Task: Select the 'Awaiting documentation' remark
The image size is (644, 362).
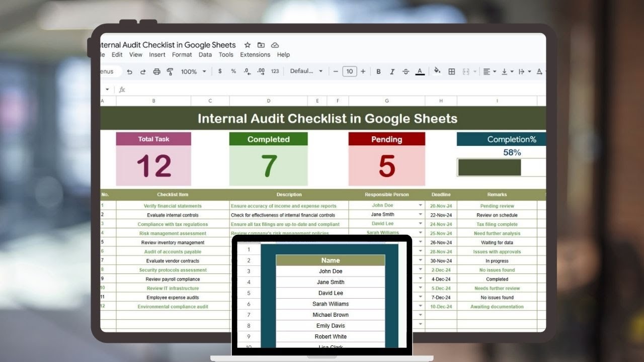Action: 497,306
